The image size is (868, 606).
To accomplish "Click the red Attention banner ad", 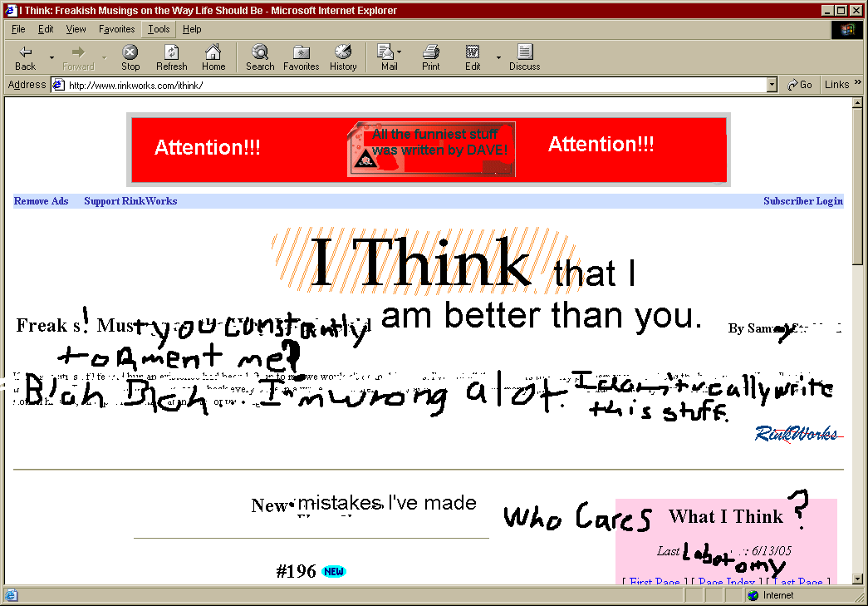I will tap(429, 150).
